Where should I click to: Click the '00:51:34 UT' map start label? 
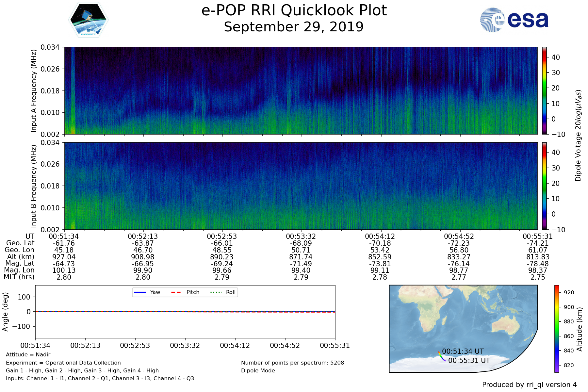[463, 351]
